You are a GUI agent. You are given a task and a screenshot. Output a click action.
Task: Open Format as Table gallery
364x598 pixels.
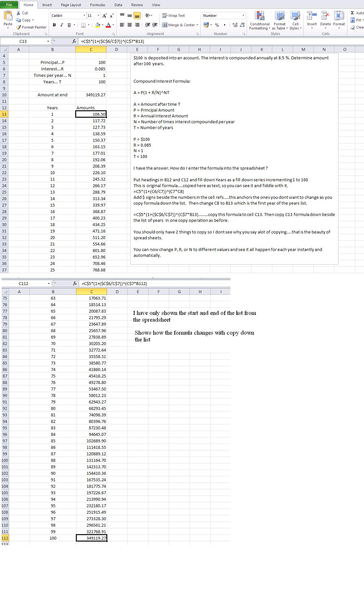click(279, 20)
